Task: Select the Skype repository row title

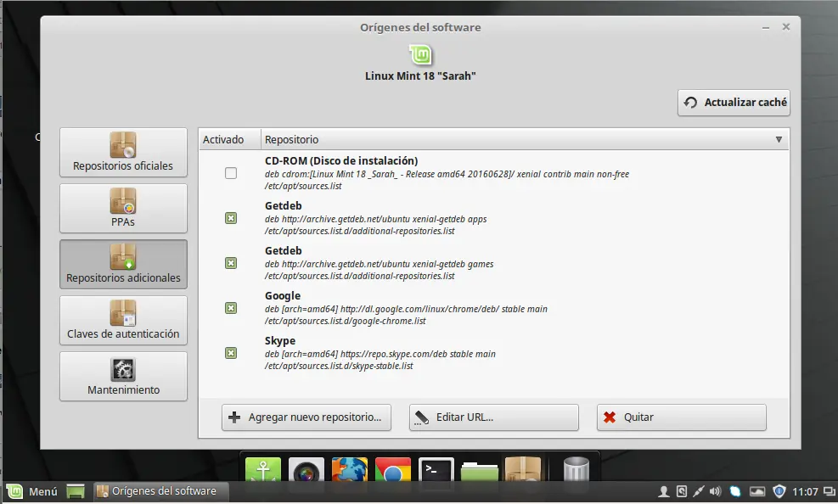Action: [280, 340]
